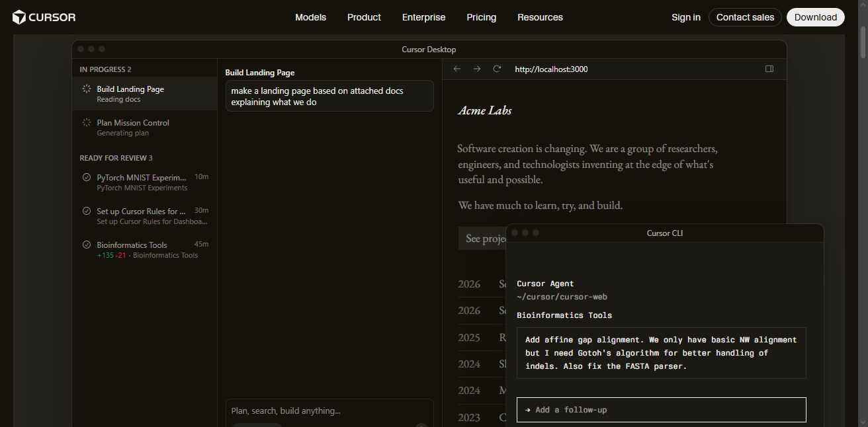
Task: Select the Build Landing Page task
Action: coord(144,93)
